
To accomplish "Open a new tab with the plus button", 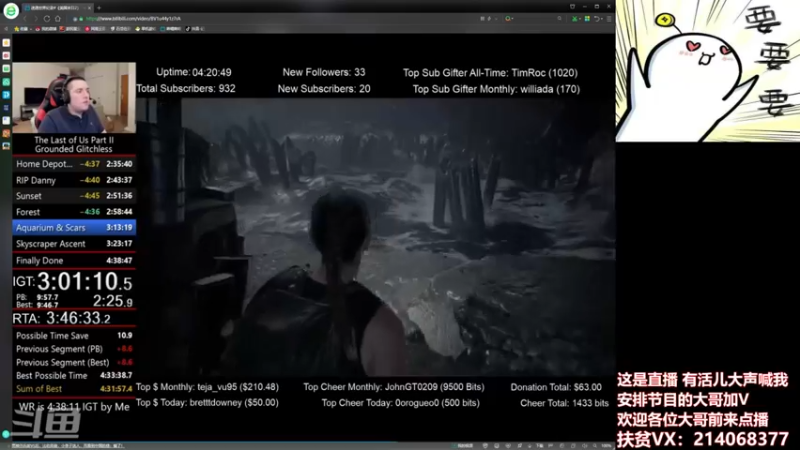I will tap(99, 8).
